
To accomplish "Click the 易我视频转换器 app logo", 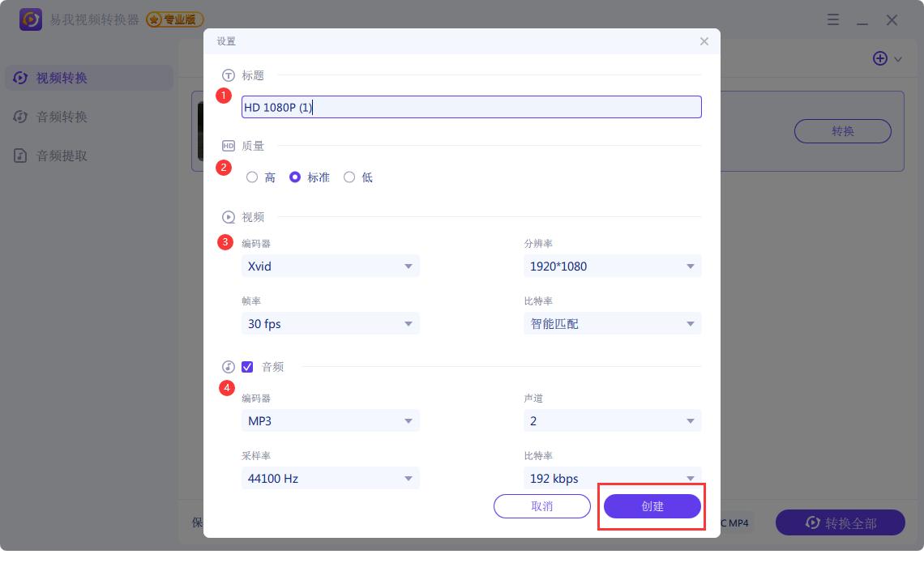I will click(30, 19).
